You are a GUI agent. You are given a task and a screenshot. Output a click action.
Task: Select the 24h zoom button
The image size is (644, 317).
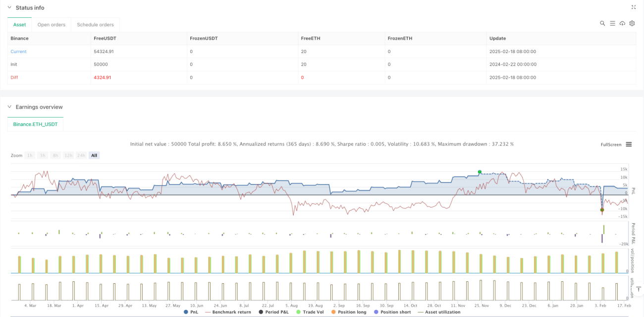tap(82, 155)
